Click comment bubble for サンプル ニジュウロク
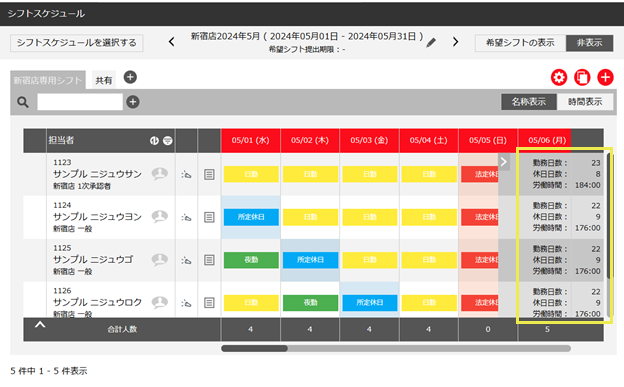Screen dimensions: 624x387 159,302
